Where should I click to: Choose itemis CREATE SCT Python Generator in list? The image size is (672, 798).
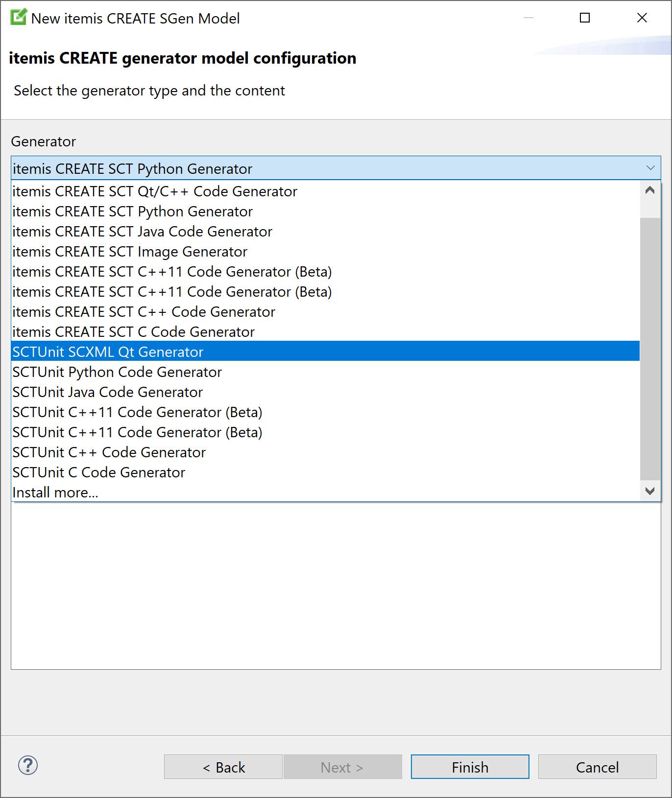click(x=325, y=211)
